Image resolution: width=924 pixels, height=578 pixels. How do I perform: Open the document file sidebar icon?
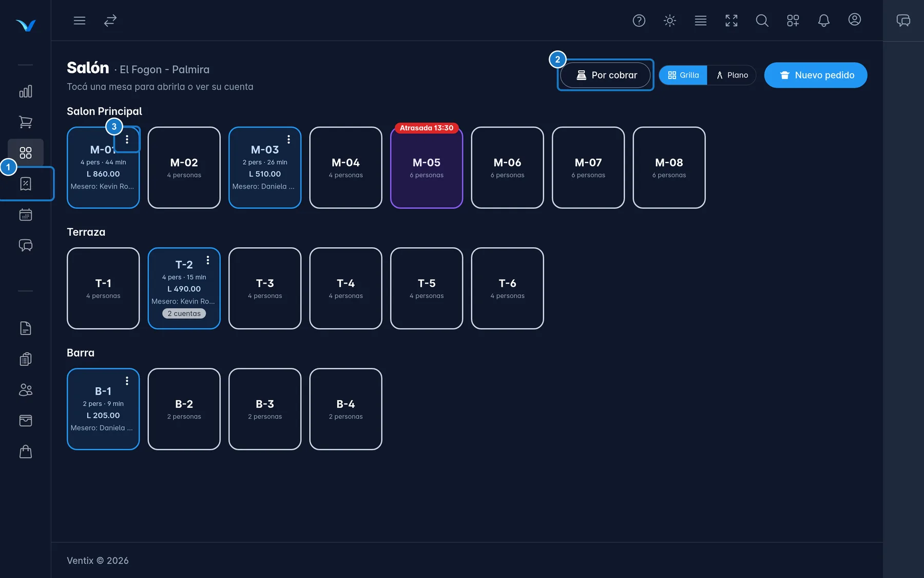pyautogui.click(x=26, y=328)
